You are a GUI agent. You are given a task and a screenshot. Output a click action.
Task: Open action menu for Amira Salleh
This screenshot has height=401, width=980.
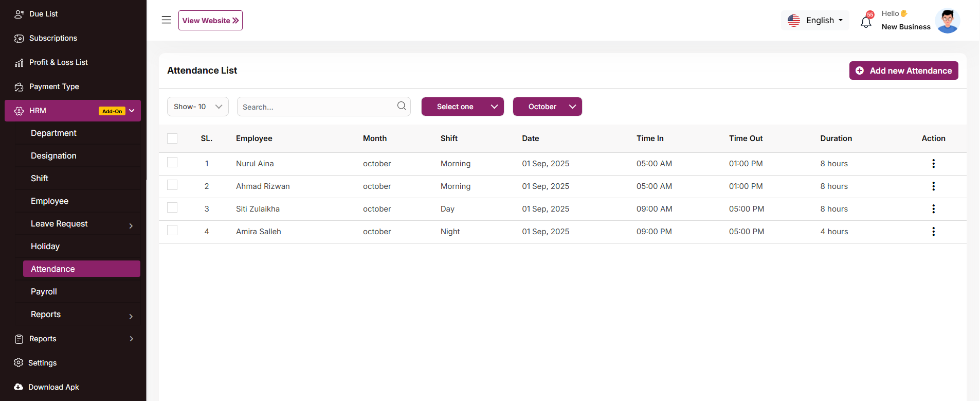tap(933, 232)
